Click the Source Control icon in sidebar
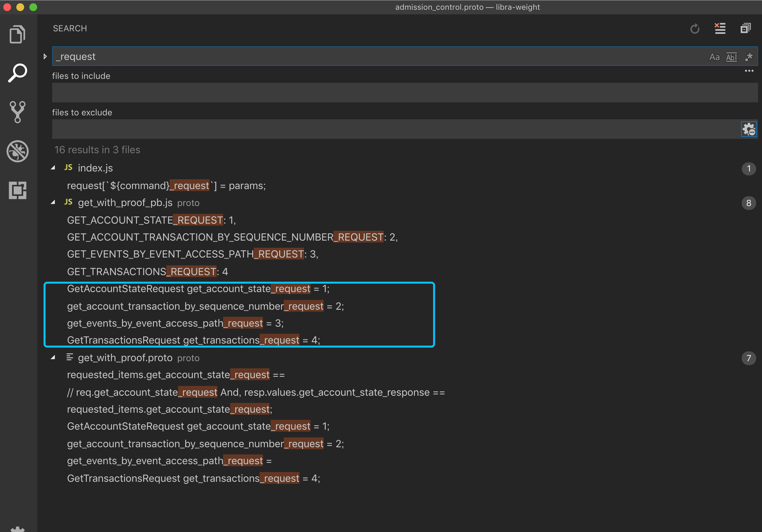 pyautogui.click(x=17, y=113)
